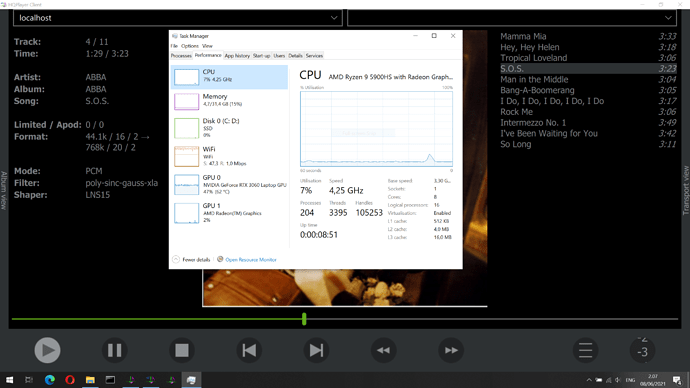Click the ENG language indicator
690x388 pixels.
pos(630,380)
